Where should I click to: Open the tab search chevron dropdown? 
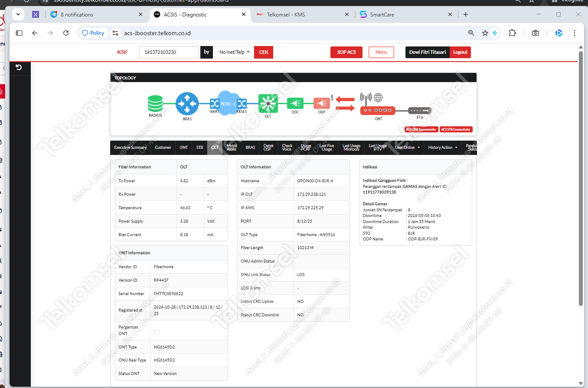click(x=18, y=14)
